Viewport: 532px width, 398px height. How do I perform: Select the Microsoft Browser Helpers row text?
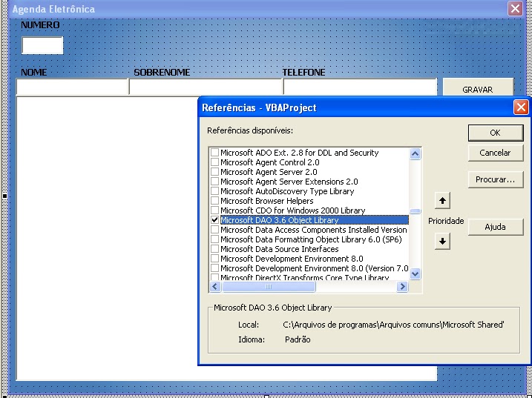coord(267,201)
